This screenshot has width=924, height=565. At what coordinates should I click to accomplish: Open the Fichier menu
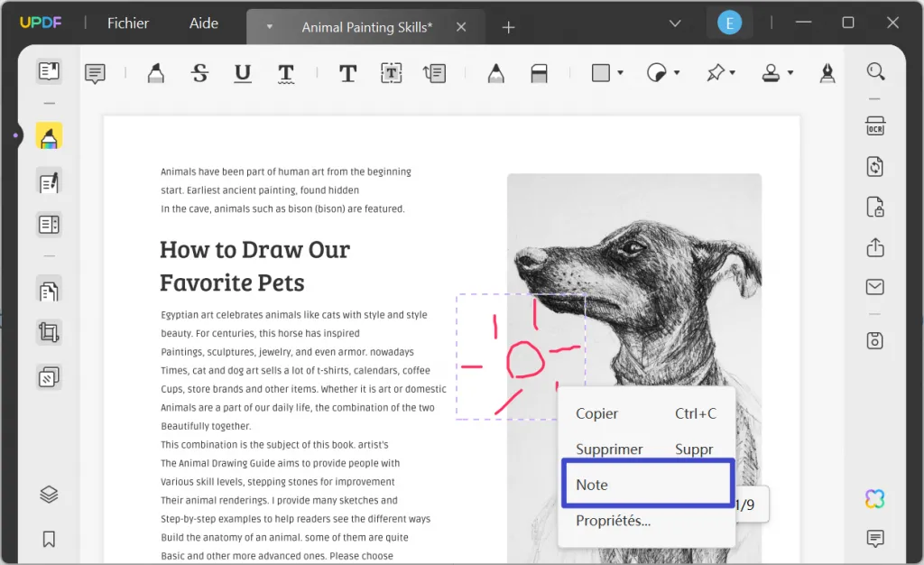127,23
